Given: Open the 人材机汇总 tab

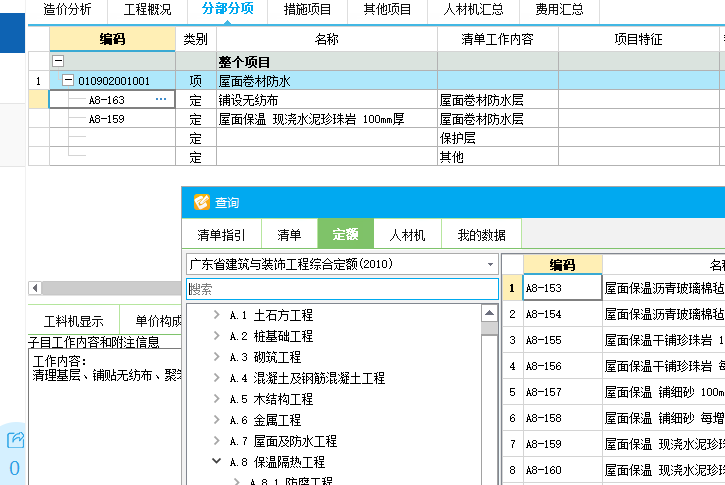Looking at the screenshot, I should [x=473, y=10].
